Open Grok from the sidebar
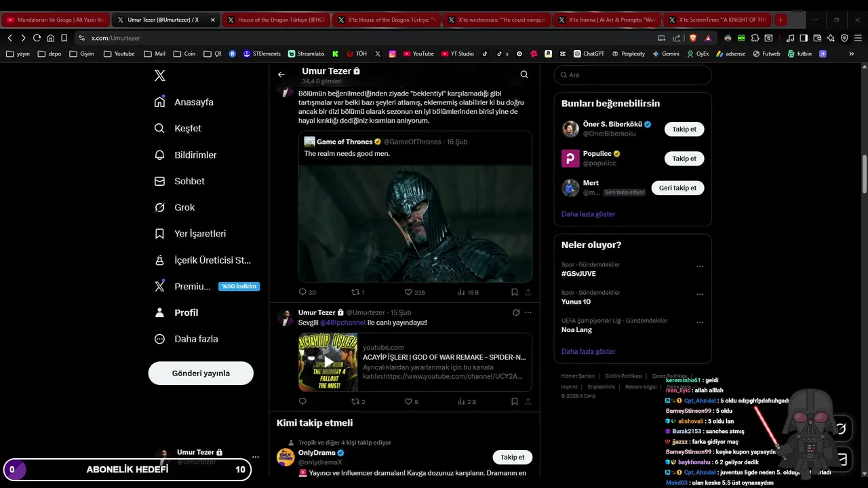This screenshot has width=868, height=488. click(x=174, y=207)
